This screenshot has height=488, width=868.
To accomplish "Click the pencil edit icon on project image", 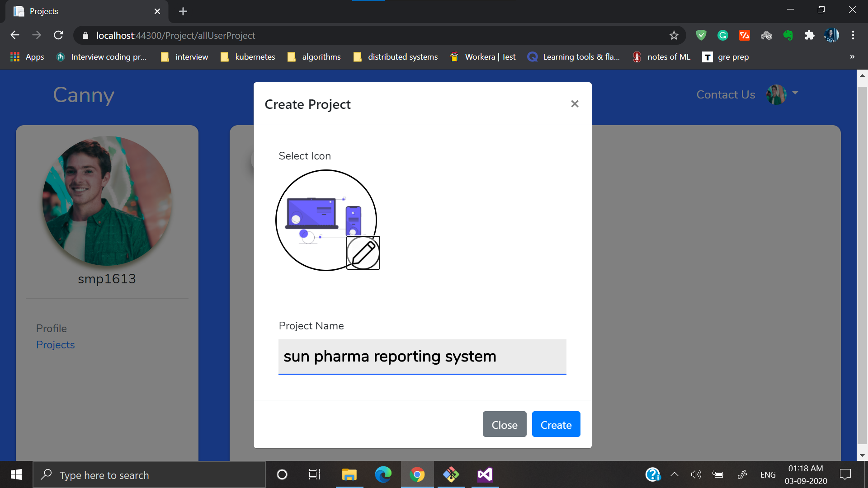I will point(363,253).
